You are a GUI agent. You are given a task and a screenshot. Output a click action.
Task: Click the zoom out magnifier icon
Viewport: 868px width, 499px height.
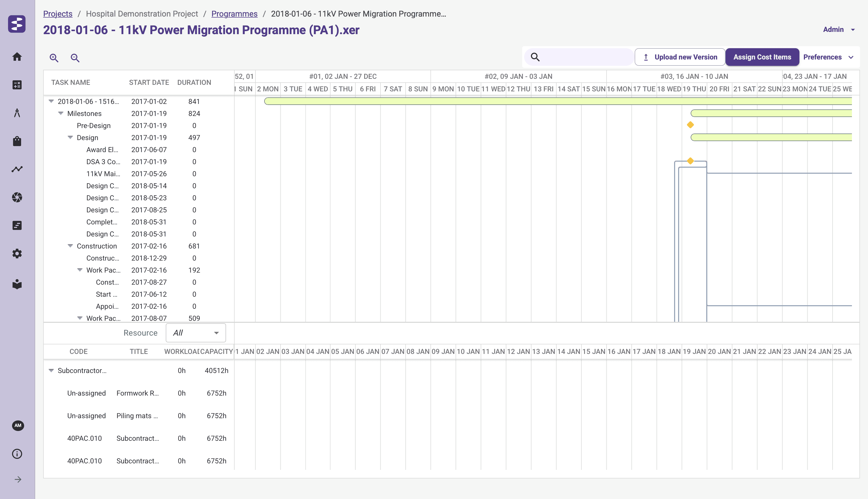75,57
